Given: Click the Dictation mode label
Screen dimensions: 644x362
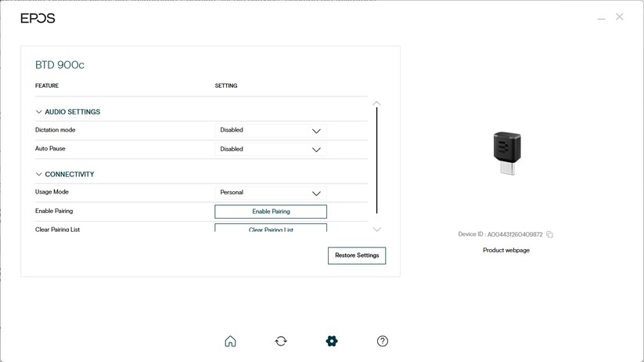Looking at the screenshot, I should tap(55, 130).
